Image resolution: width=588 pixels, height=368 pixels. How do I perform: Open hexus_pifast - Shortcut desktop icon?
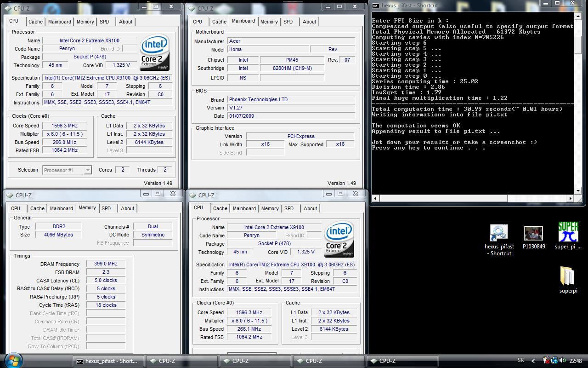pos(500,240)
